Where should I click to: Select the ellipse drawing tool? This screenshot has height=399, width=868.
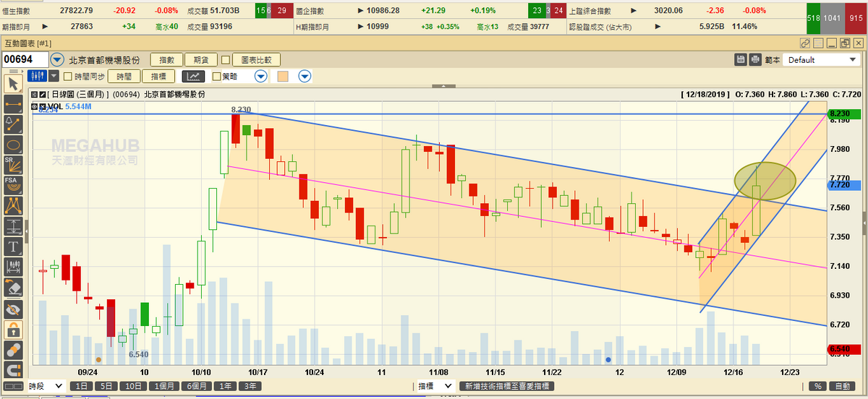point(13,143)
